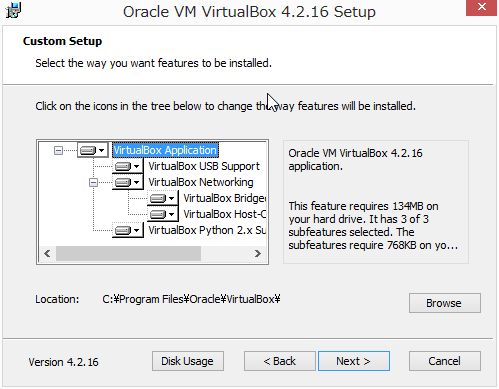Go back with the Back button
The height and width of the screenshot is (389, 499).
pyautogui.click(x=279, y=361)
